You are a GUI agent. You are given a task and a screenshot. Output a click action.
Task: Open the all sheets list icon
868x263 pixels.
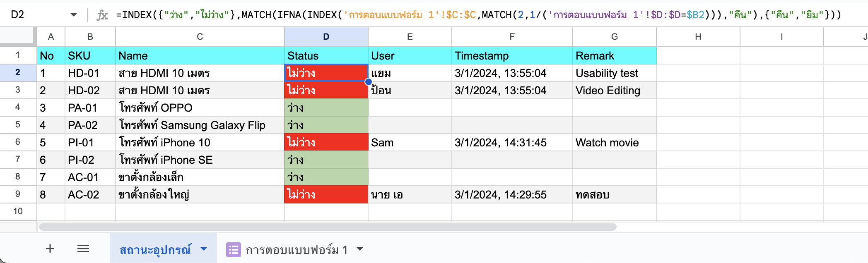coord(83,249)
